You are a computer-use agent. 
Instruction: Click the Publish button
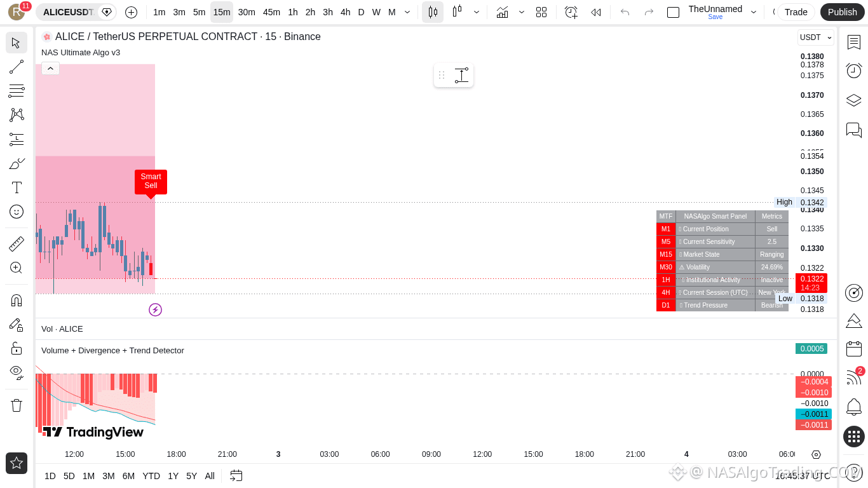pyautogui.click(x=843, y=12)
